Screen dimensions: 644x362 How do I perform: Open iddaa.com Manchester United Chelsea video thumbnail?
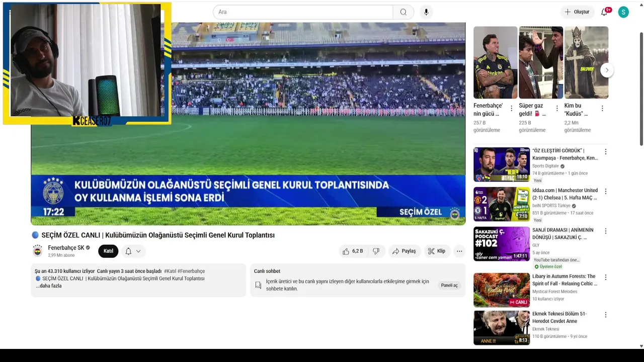pos(502,204)
